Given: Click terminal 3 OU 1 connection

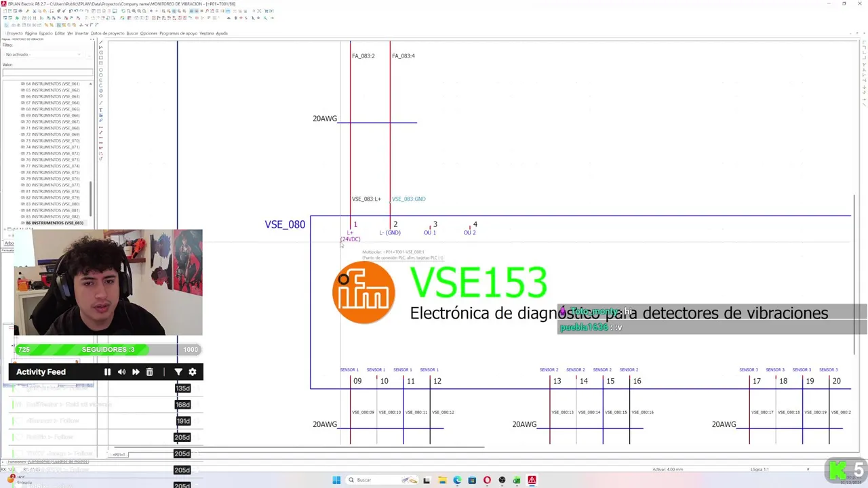Looking at the screenshot, I should click(431, 228).
